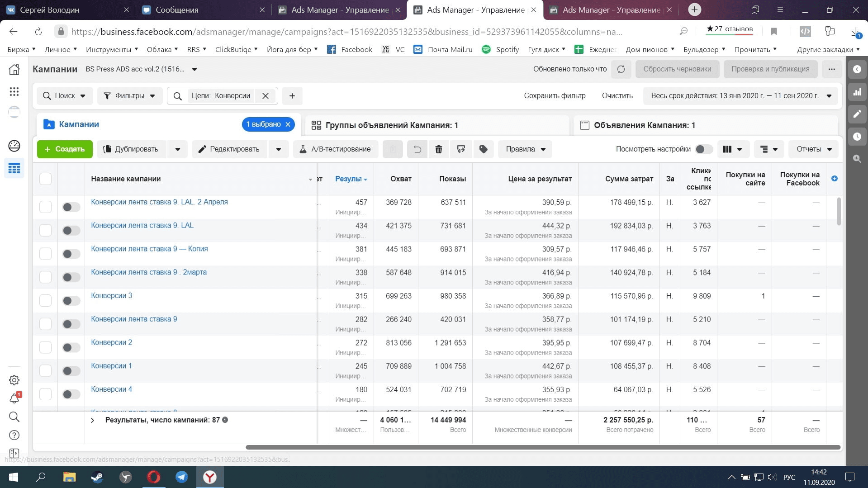868x488 pixels.
Task: Open the date range picker
Action: [741, 96]
